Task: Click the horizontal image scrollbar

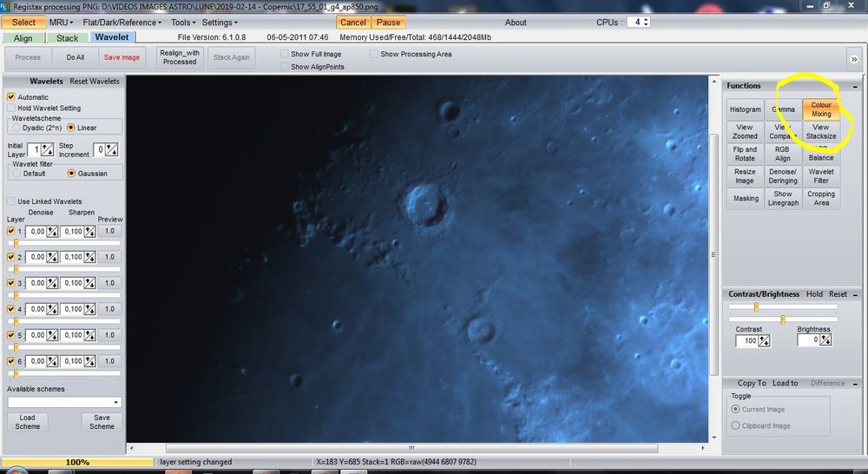Action: coord(411,448)
